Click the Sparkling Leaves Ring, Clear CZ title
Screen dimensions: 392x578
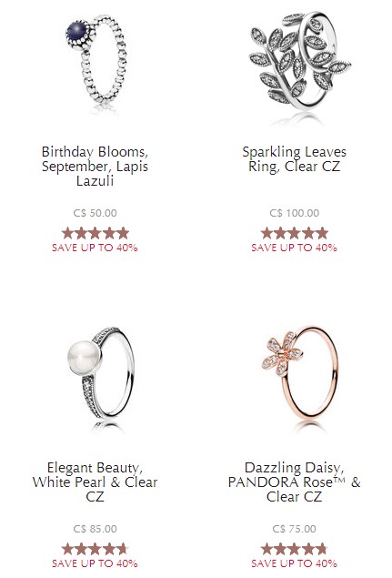294,159
